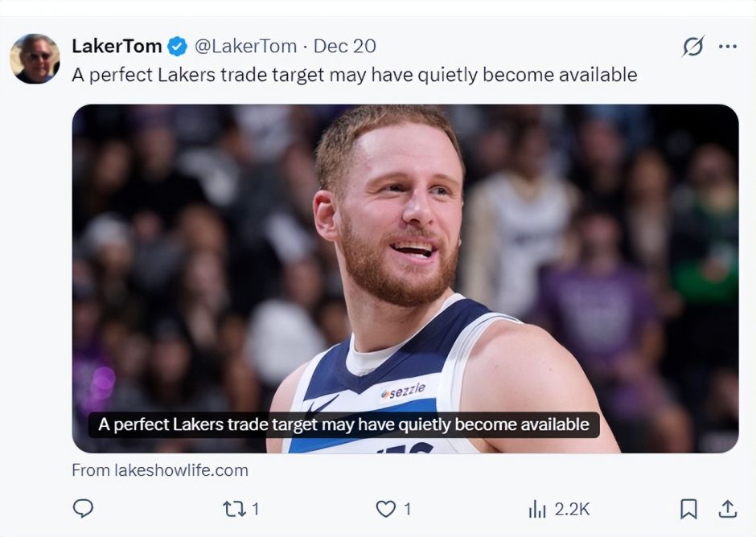Click the Share upload arrow icon

point(727,508)
